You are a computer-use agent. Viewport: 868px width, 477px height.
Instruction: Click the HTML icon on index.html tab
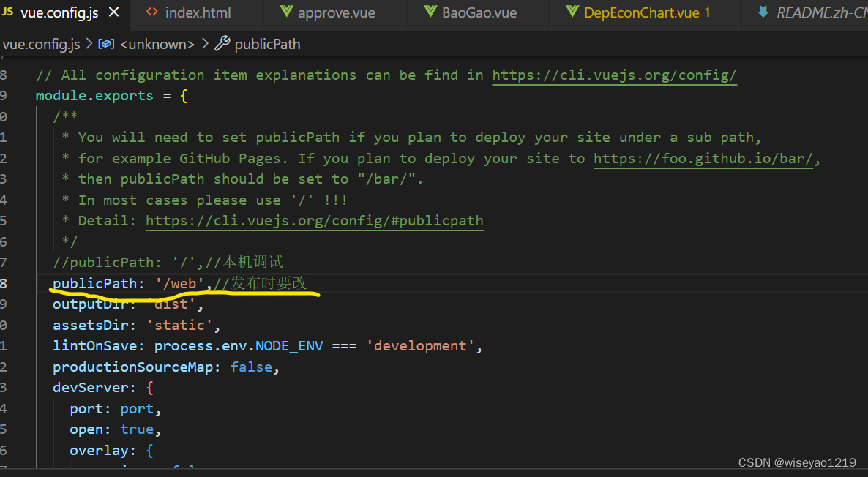(x=151, y=12)
